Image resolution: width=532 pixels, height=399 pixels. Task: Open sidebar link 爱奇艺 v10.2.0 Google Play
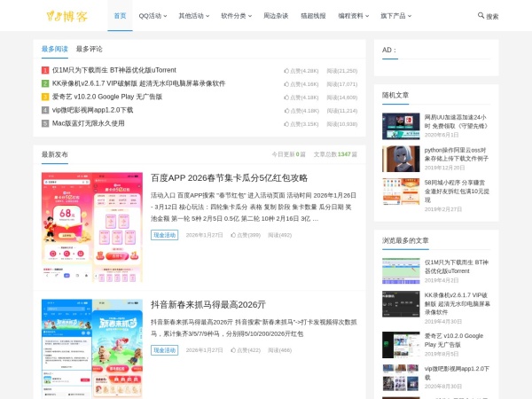454,340
